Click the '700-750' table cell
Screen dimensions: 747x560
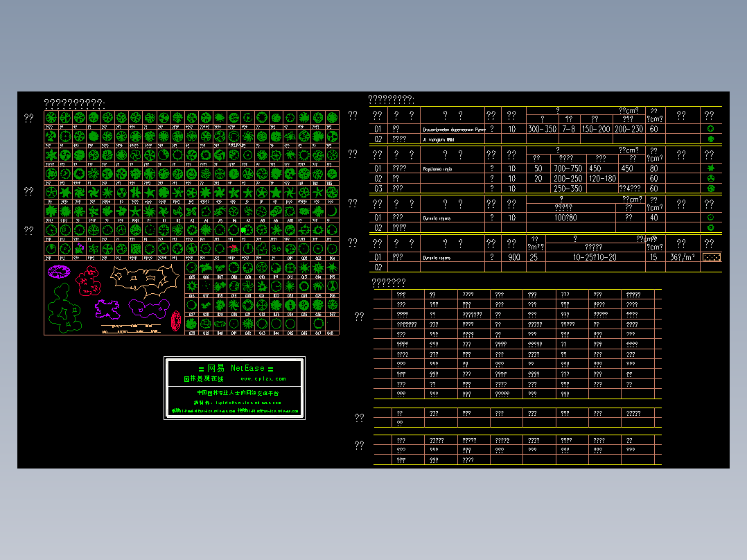click(x=568, y=168)
